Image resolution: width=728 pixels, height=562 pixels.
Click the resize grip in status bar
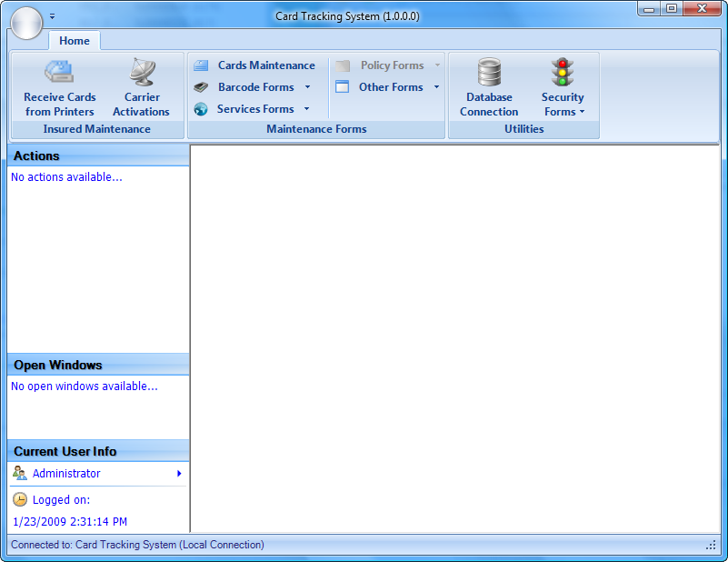tap(712, 546)
